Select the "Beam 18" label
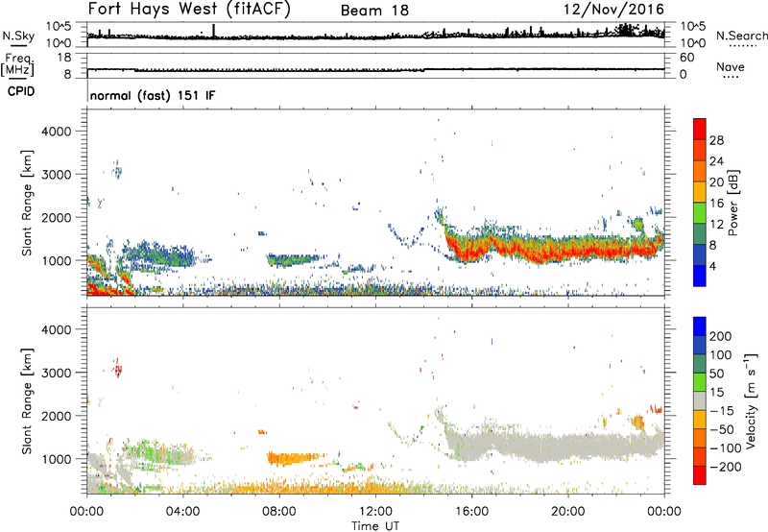The height and width of the screenshot is (532, 768). click(x=374, y=11)
